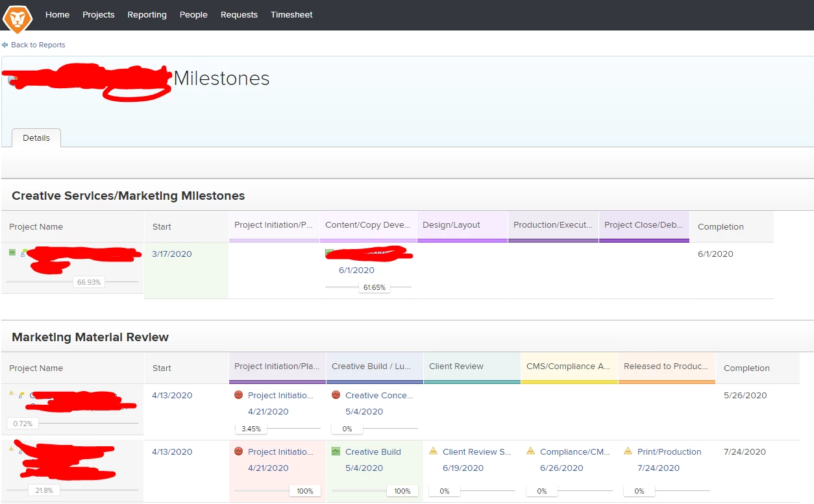Open Project Initiatio... link with 100% progress

[280, 451]
